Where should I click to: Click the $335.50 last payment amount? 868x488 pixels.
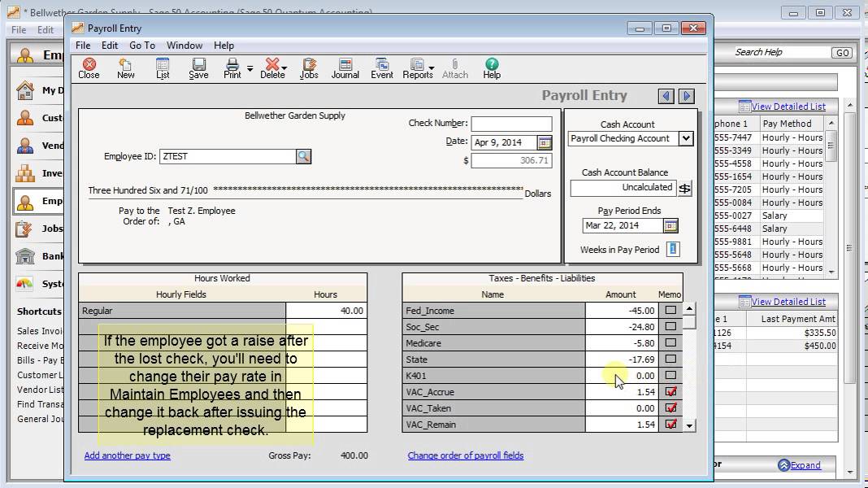click(820, 333)
